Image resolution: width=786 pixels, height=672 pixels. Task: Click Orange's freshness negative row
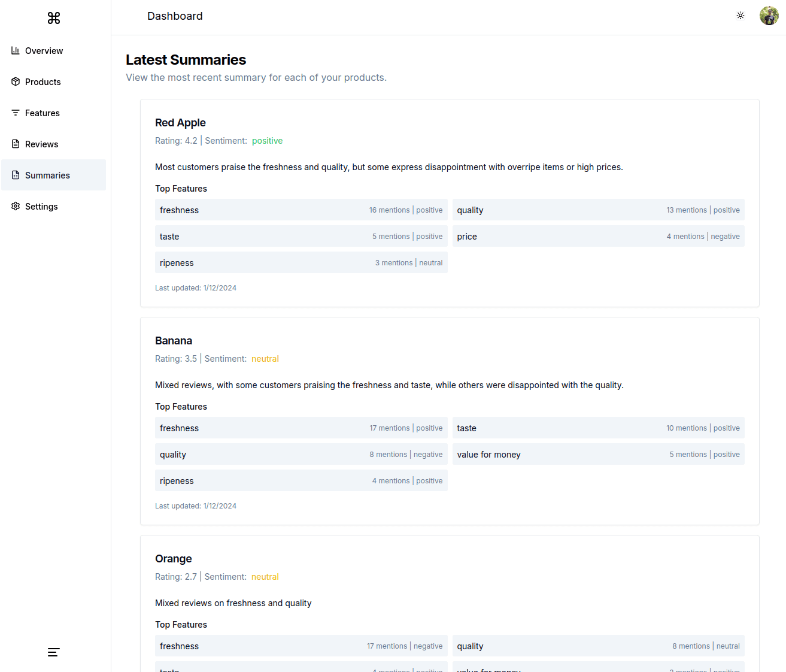(301, 646)
